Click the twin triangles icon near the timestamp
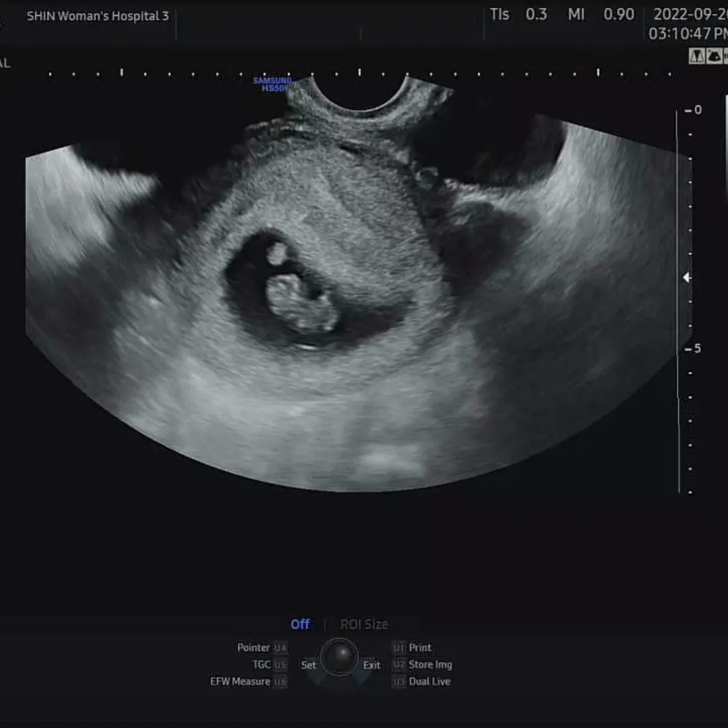Image resolution: width=728 pixels, height=728 pixels. (697, 56)
